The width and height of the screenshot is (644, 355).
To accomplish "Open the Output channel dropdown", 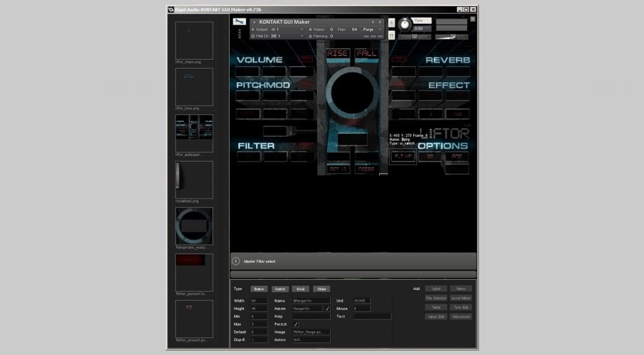I will pos(301,30).
